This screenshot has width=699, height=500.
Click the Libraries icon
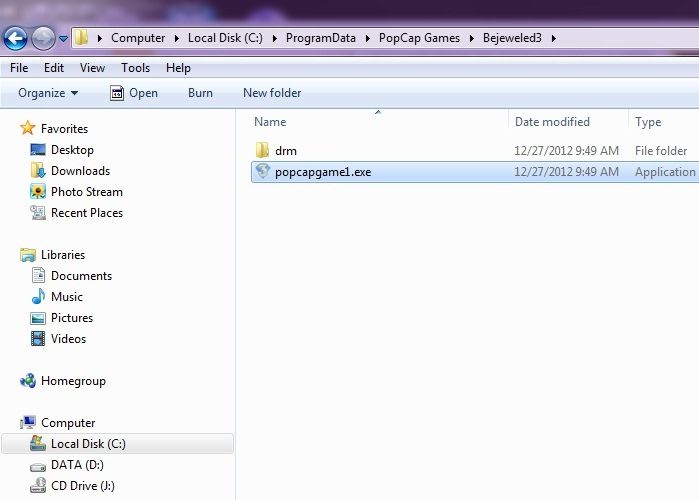coord(28,254)
